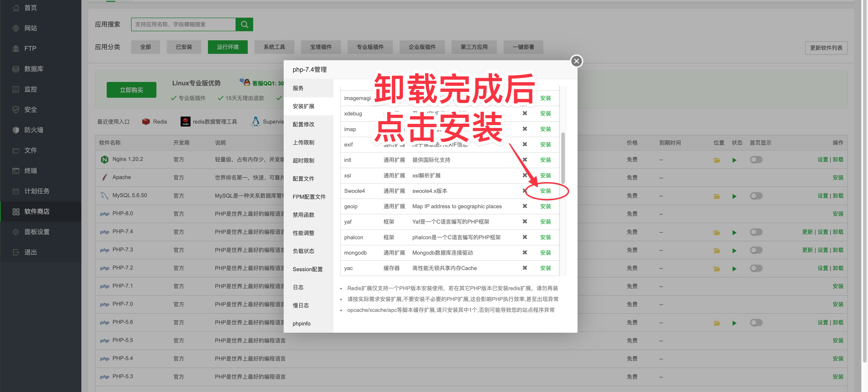The width and height of the screenshot is (868, 392).
Task: Select the 一键部署 category tab
Action: pos(523,47)
